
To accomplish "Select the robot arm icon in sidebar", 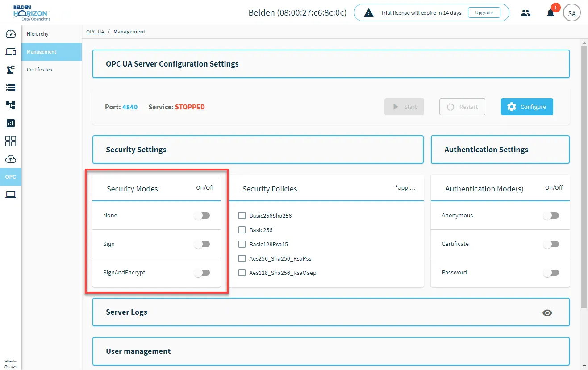I will [11, 70].
